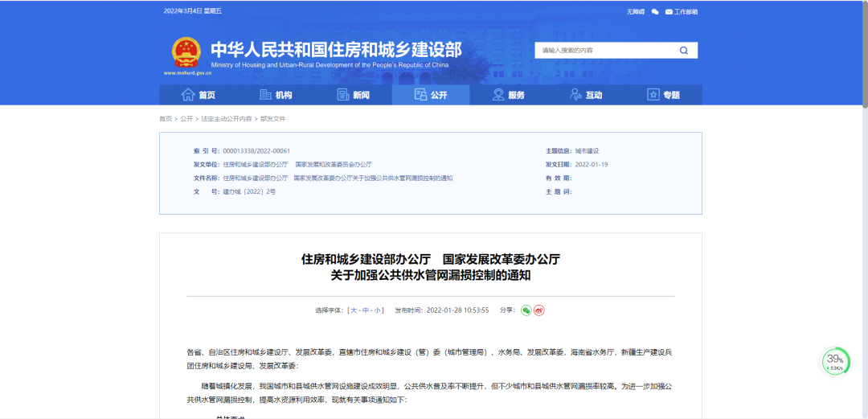The image size is (868, 419).
Task: Set font size to 中
Action: [x=366, y=310]
